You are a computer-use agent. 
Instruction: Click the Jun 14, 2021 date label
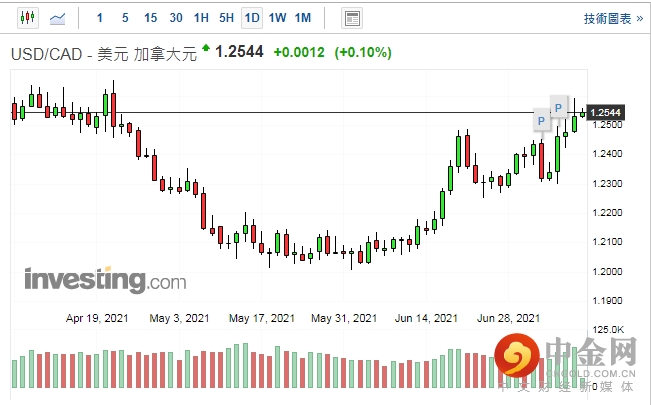coord(426,318)
